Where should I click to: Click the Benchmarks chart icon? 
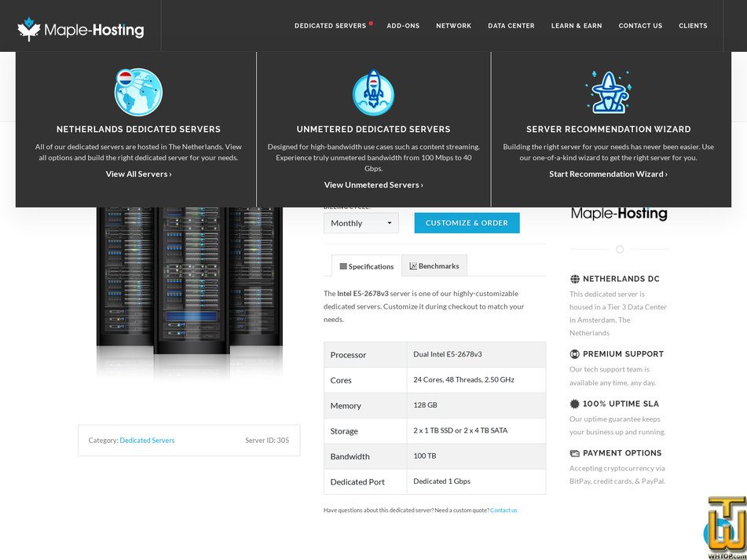(x=413, y=265)
